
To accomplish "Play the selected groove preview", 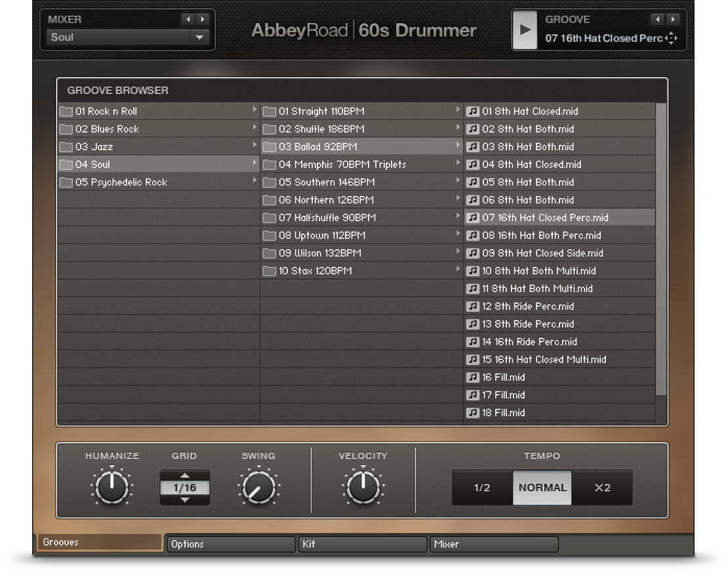I will pos(525,30).
